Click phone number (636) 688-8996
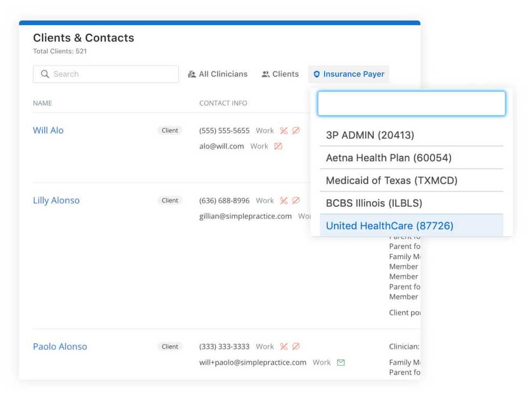The image size is (532, 401). click(224, 201)
